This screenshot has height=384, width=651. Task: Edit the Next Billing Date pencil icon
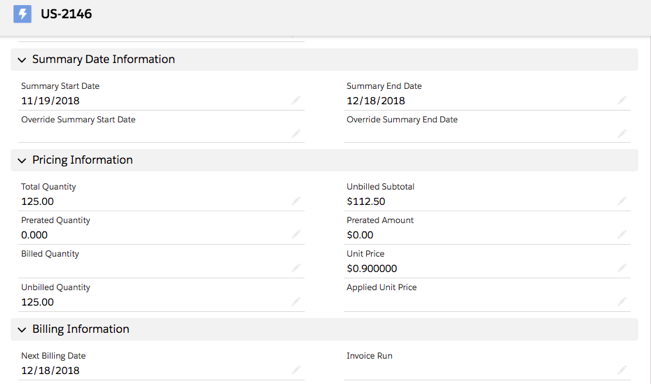pyautogui.click(x=296, y=370)
